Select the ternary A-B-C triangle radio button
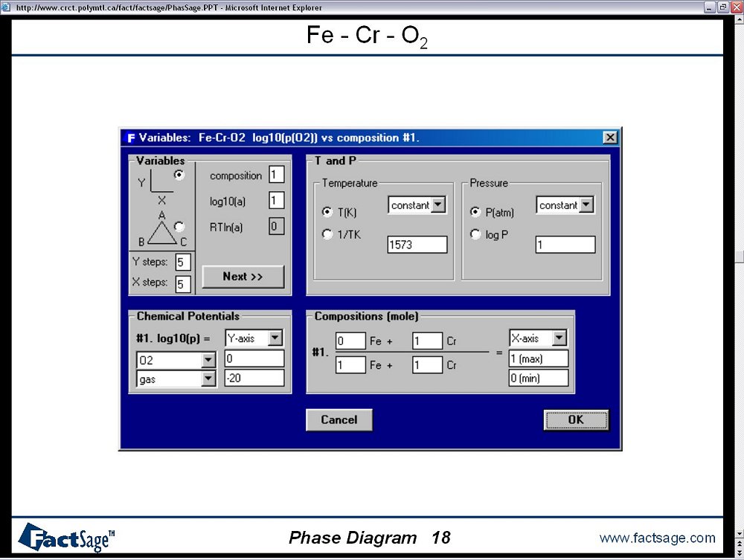The height and width of the screenshot is (560, 744). point(179,226)
